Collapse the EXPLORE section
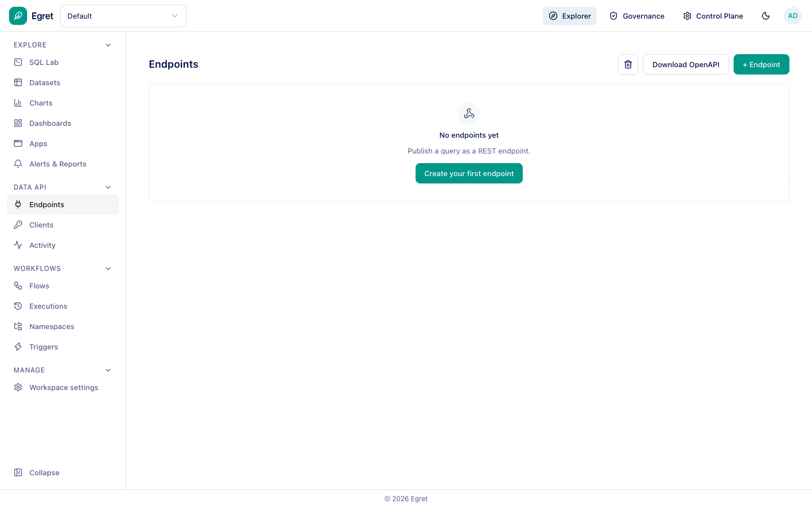This screenshot has height=508, width=812. tap(108, 45)
